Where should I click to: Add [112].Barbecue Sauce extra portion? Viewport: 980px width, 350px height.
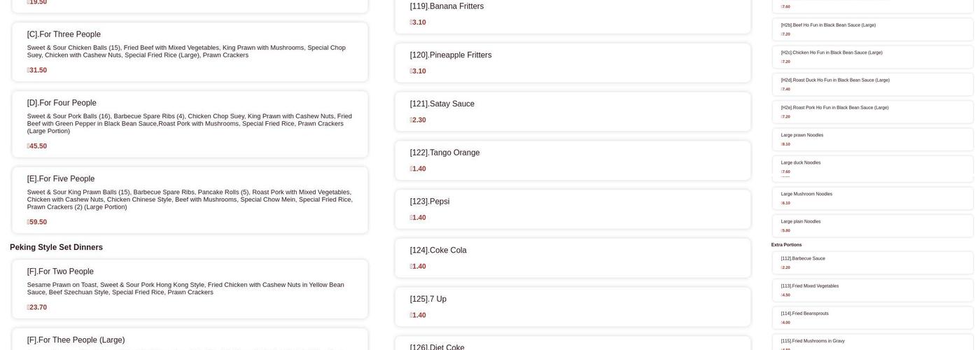(x=872, y=262)
